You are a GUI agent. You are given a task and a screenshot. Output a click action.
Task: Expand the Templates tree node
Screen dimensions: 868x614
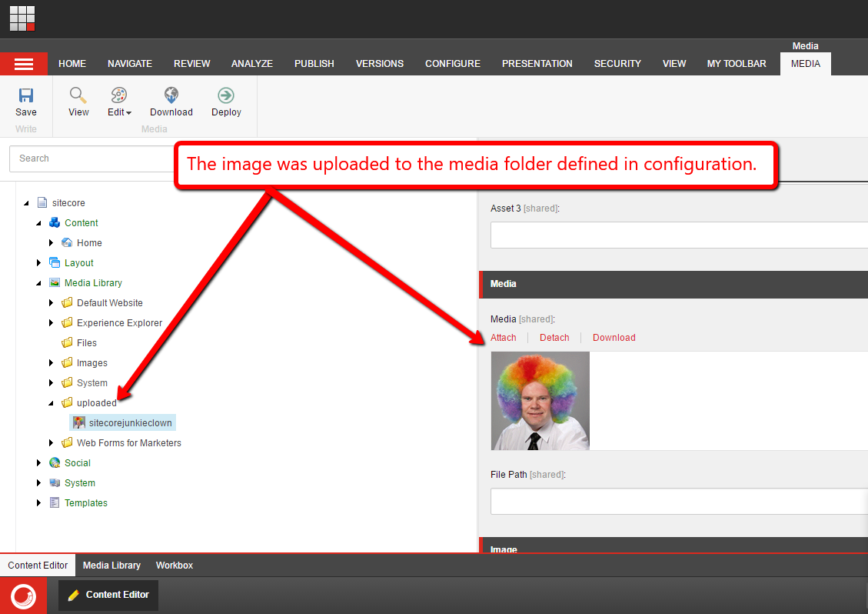click(39, 503)
